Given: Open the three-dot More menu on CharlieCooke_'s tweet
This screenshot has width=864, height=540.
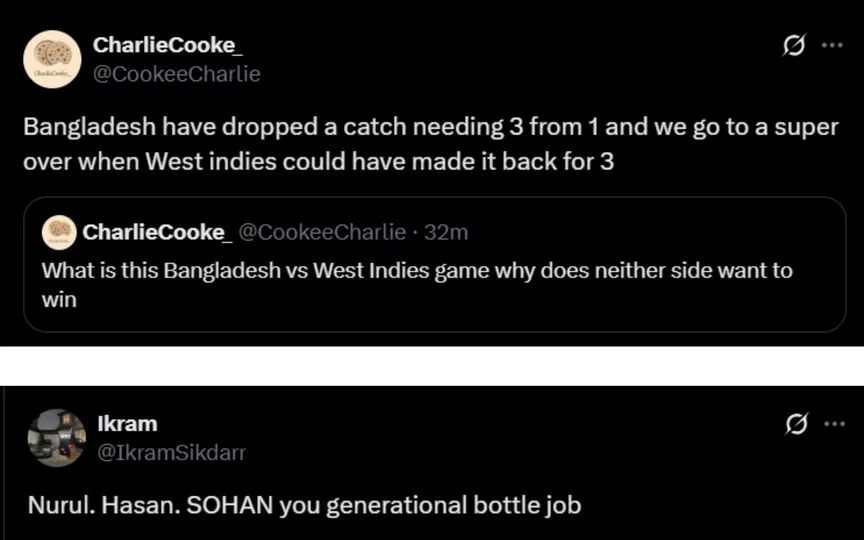Looking at the screenshot, I should point(832,46).
